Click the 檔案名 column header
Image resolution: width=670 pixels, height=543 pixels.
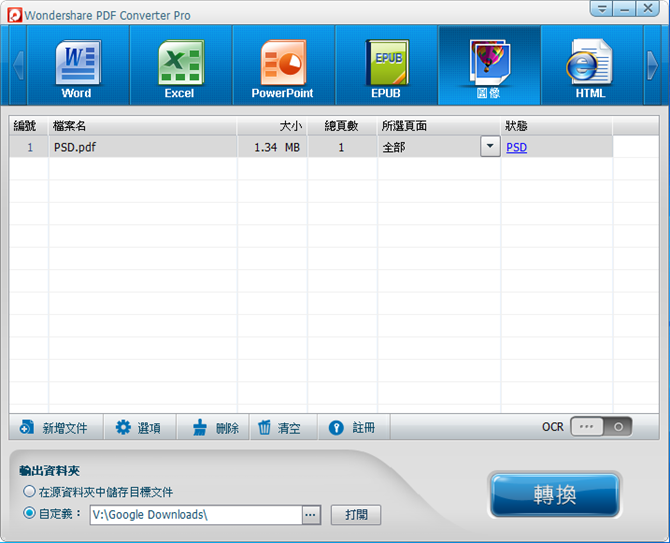pyautogui.click(x=143, y=126)
